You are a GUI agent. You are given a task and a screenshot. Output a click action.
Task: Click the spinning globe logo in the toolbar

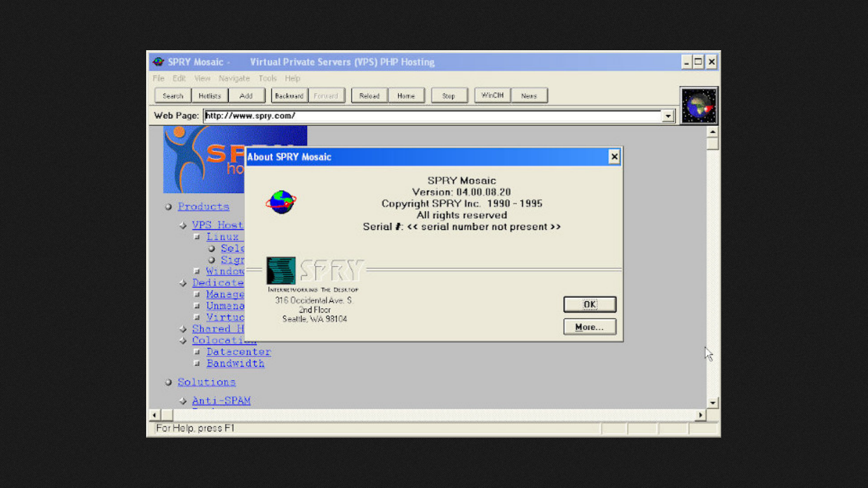click(x=699, y=105)
